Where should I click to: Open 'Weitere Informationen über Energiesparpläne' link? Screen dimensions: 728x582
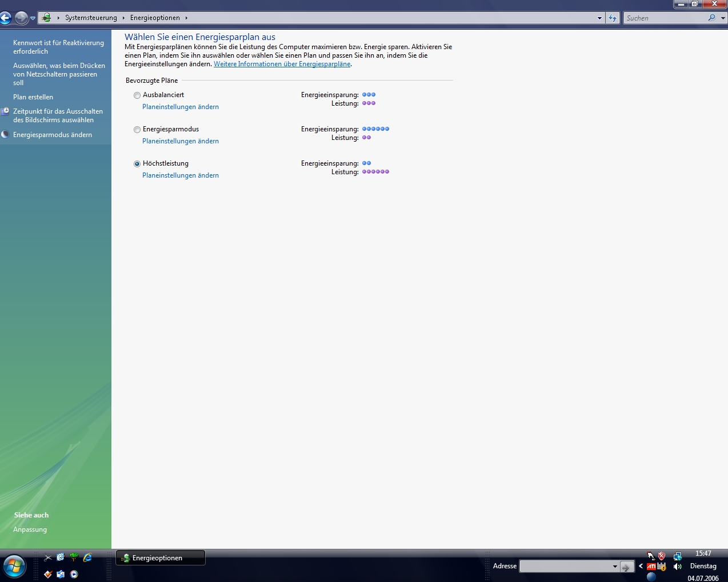(282, 64)
